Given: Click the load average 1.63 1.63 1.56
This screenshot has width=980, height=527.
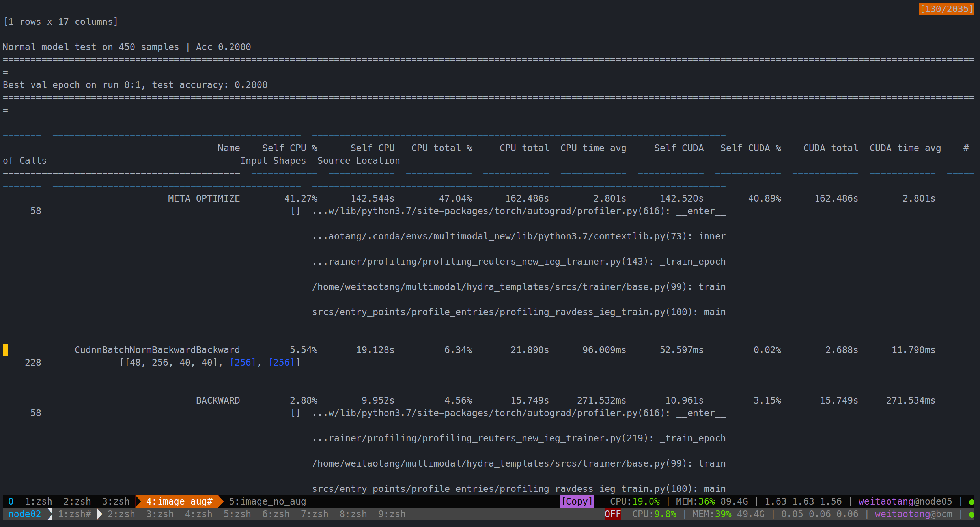Looking at the screenshot, I should (803, 501).
